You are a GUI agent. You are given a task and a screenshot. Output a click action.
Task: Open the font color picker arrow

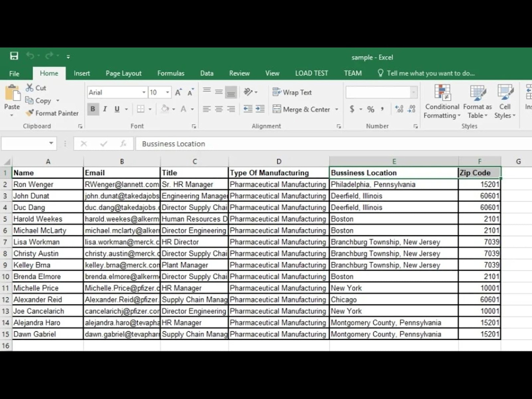click(192, 109)
